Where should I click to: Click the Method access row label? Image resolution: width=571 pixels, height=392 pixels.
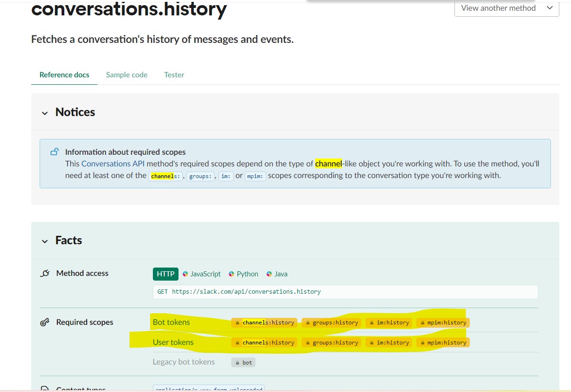[83, 273]
